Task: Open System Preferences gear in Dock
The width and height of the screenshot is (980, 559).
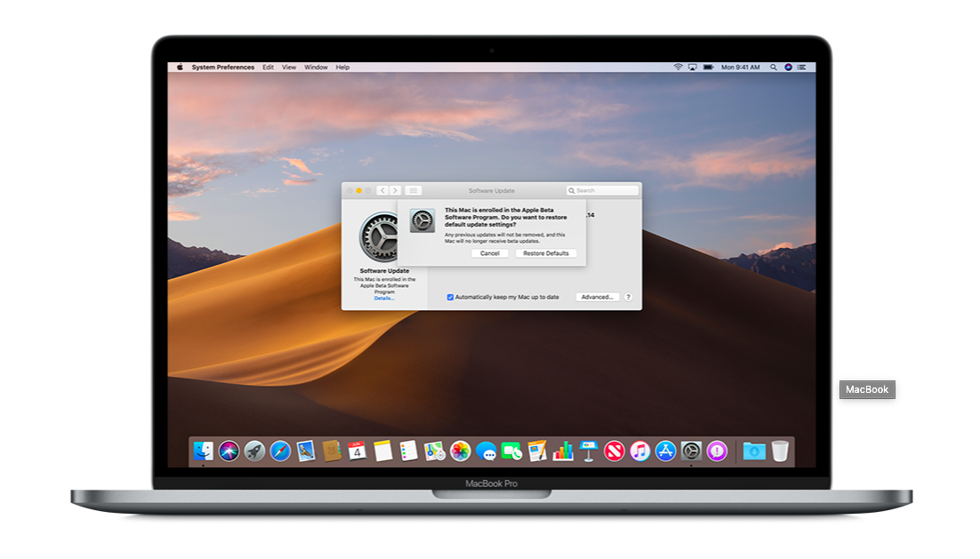Action: tap(691, 451)
